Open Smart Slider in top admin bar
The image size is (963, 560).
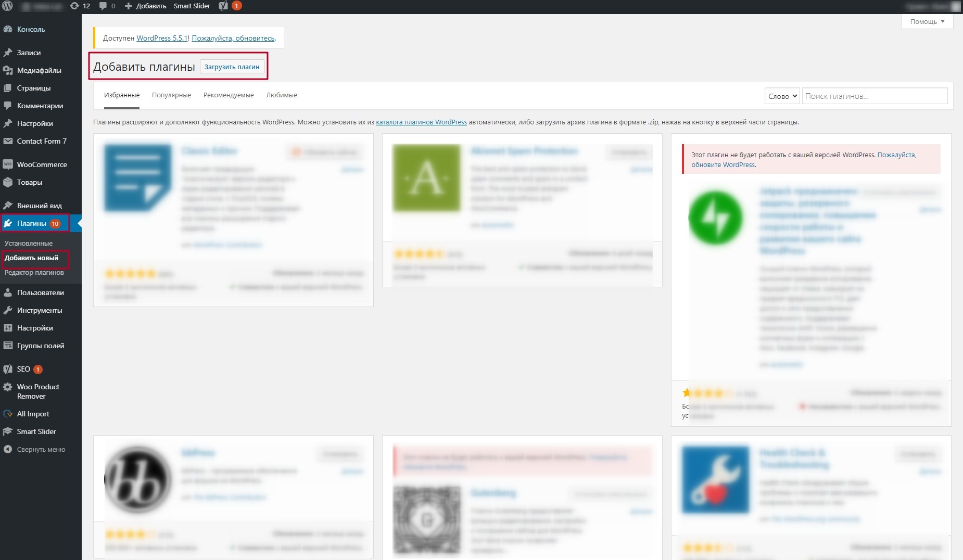192,6
